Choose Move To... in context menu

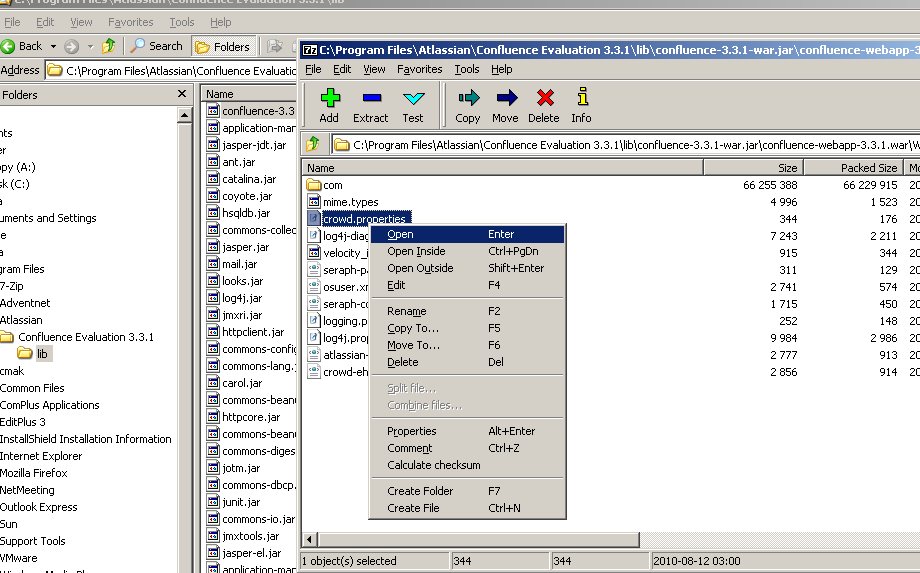pyautogui.click(x=468, y=345)
